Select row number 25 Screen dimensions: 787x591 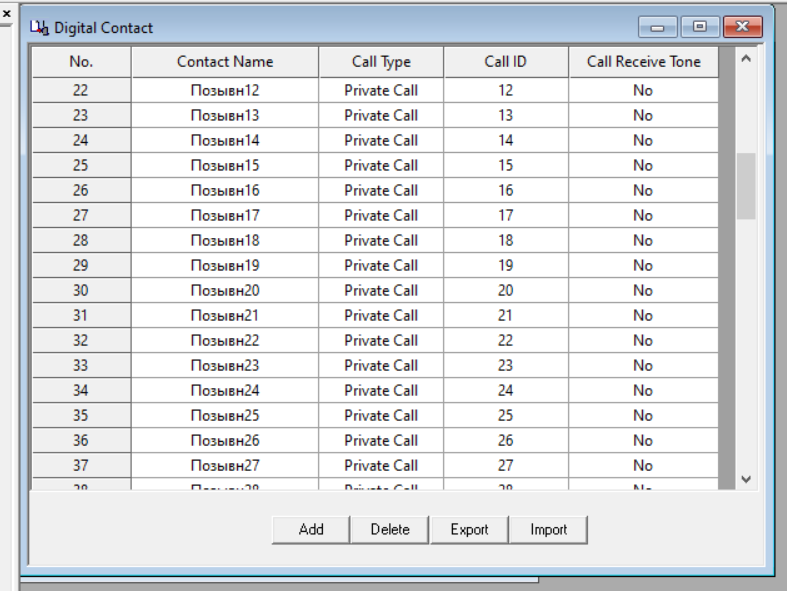(81, 165)
